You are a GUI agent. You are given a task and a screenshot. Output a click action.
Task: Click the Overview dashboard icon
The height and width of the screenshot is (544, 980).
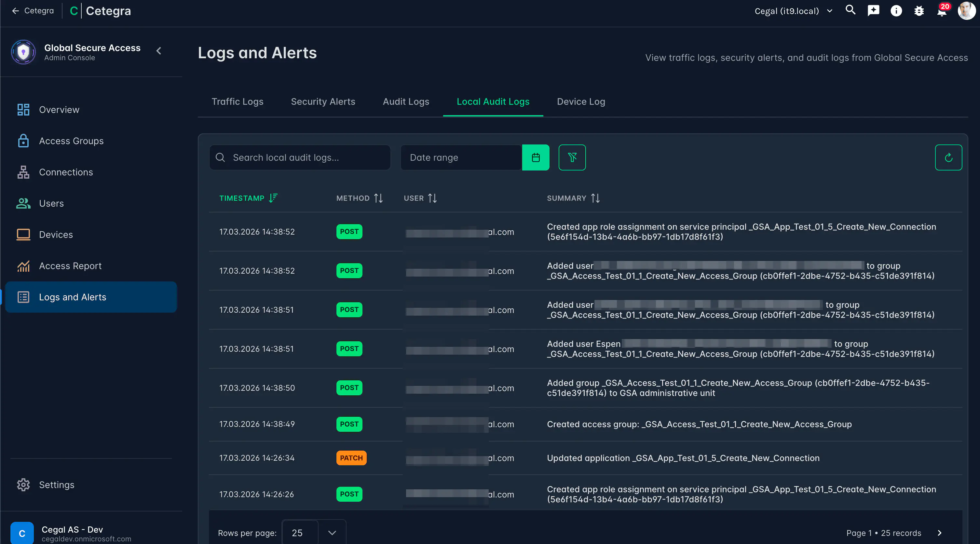point(23,110)
